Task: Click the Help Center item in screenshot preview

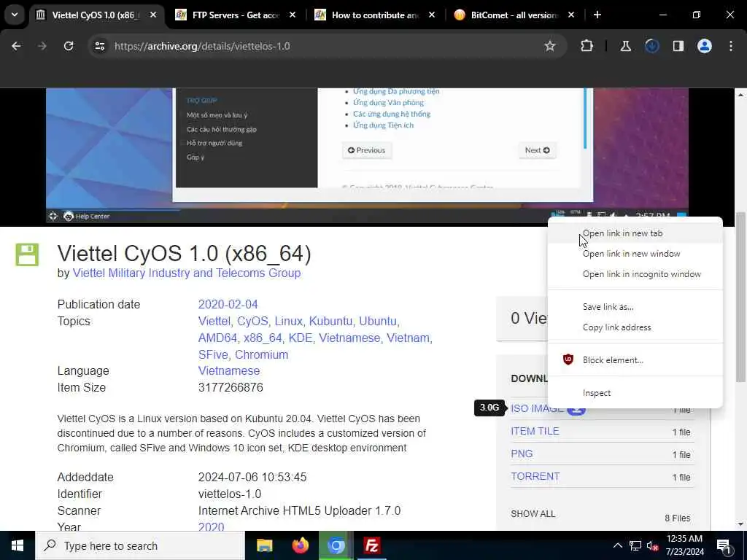Action: coord(87,216)
